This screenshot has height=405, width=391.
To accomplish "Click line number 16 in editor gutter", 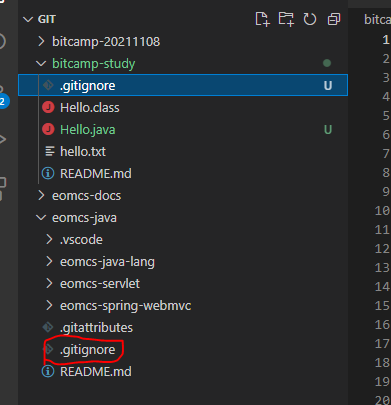I will (382, 325).
